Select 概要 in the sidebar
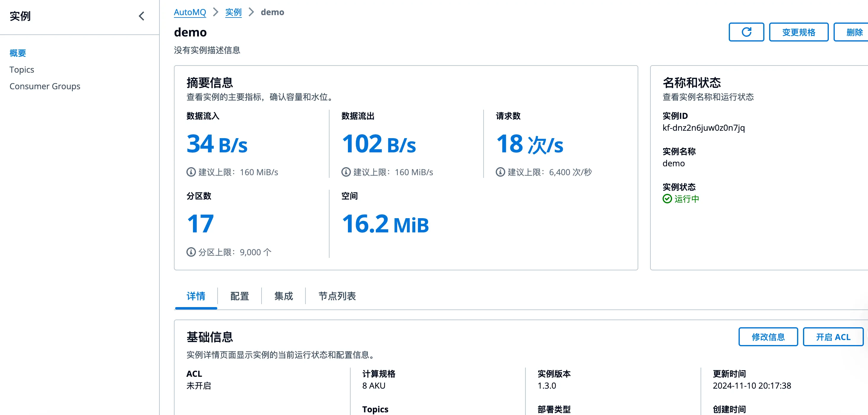 (x=18, y=53)
